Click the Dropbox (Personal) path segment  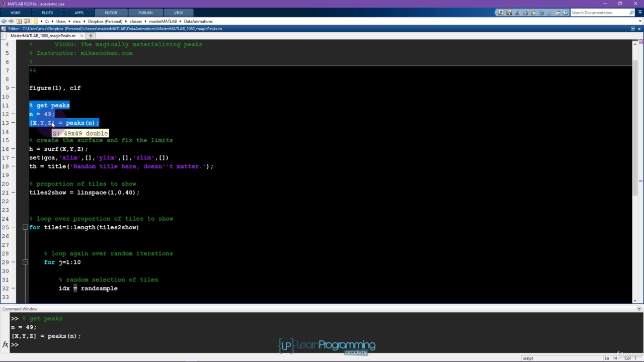coord(105,21)
